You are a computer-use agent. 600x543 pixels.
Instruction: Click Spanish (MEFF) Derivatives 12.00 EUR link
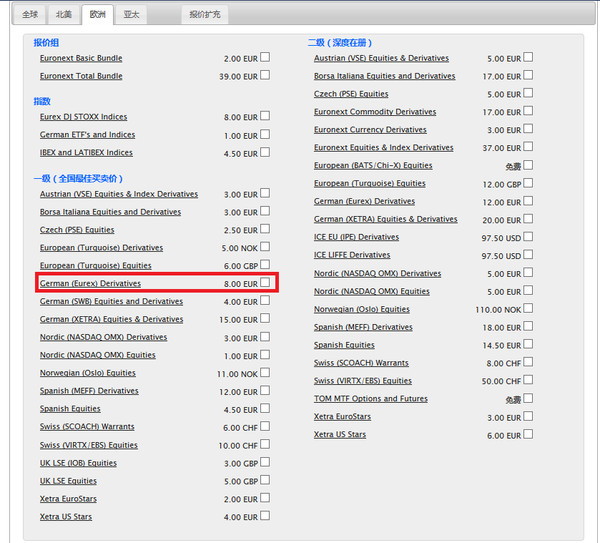(89, 391)
